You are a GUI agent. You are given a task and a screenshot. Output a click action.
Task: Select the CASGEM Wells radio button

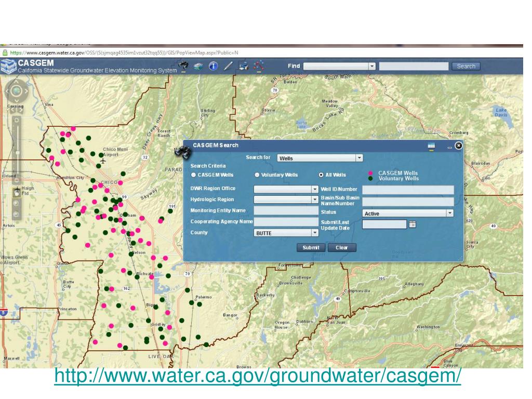[x=193, y=175]
